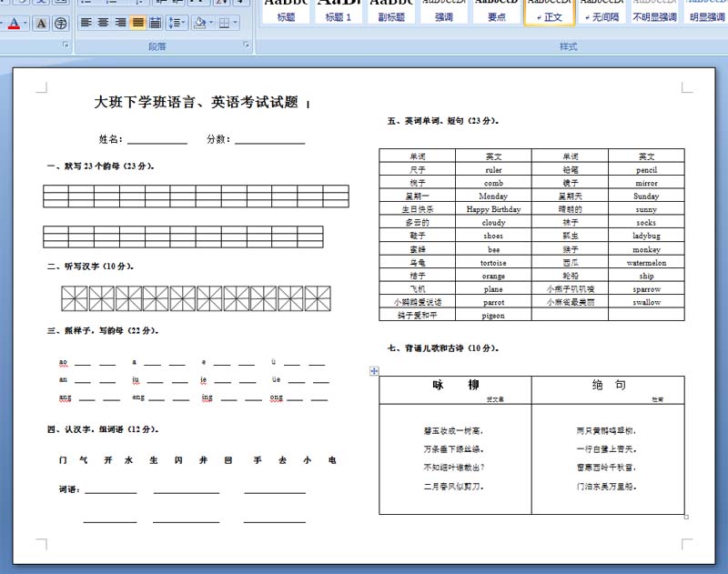
Task: Click the table cell 'parrot'
Action: (x=493, y=302)
